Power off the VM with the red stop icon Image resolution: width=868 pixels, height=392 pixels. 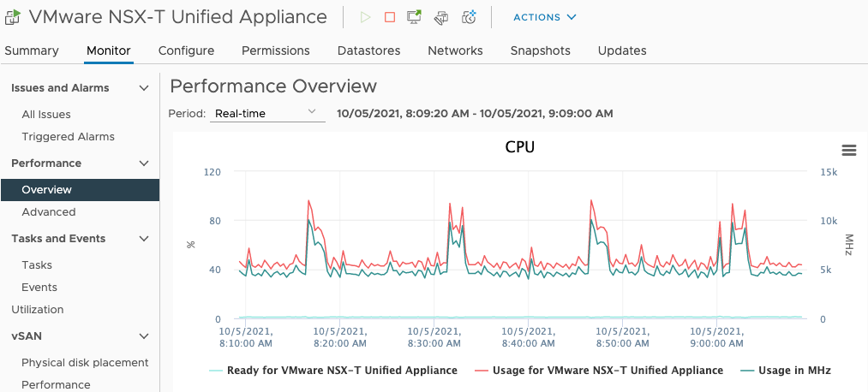coord(390,17)
